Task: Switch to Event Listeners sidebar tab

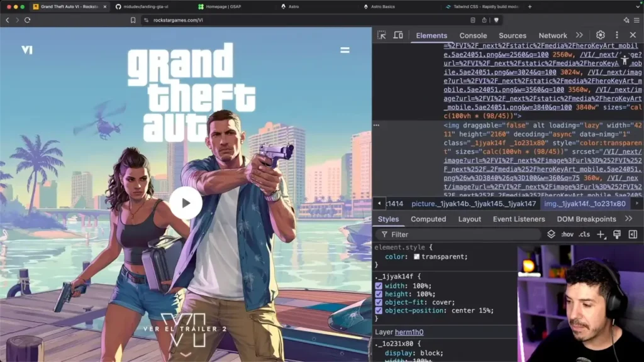Action: pos(519,219)
